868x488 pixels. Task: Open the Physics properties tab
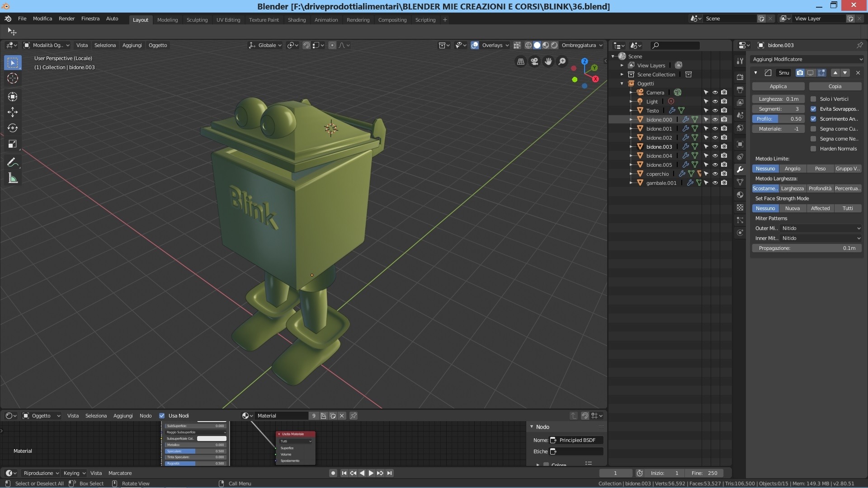point(740,233)
